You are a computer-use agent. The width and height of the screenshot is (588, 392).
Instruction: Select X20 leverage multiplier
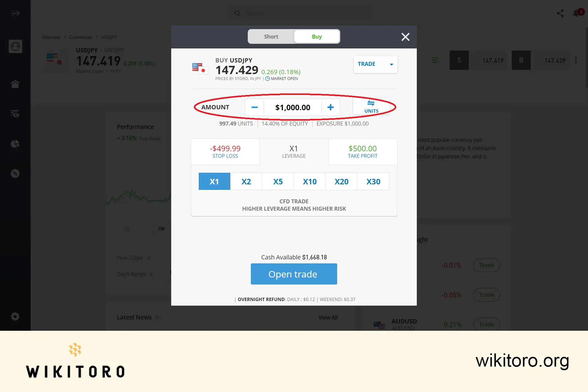(341, 181)
